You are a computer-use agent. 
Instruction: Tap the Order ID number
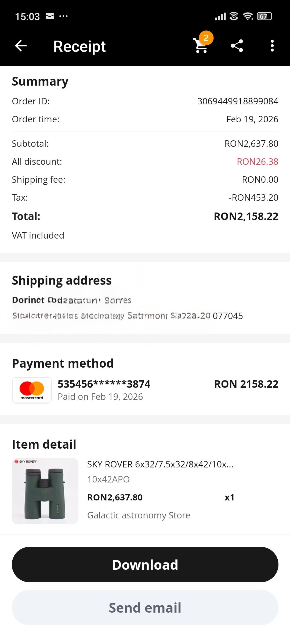(x=238, y=101)
